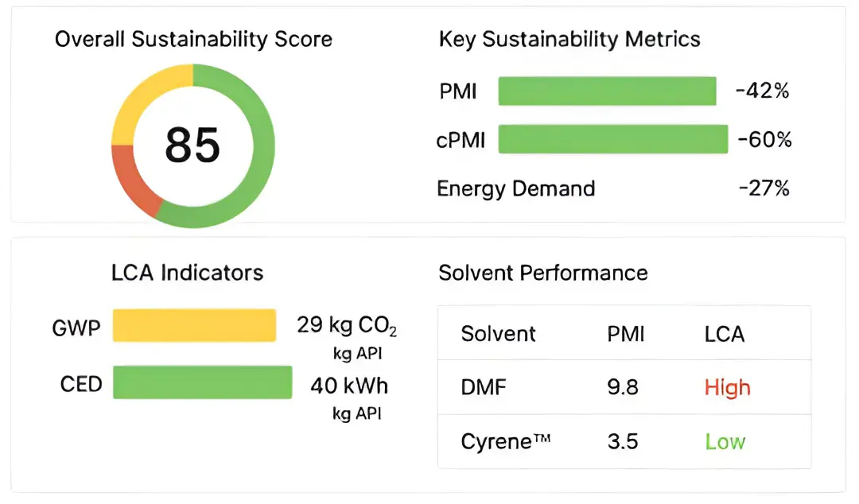Image resolution: width=859 pixels, height=504 pixels.
Task: Click the red High LCA rating
Action: [x=727, y=387]
